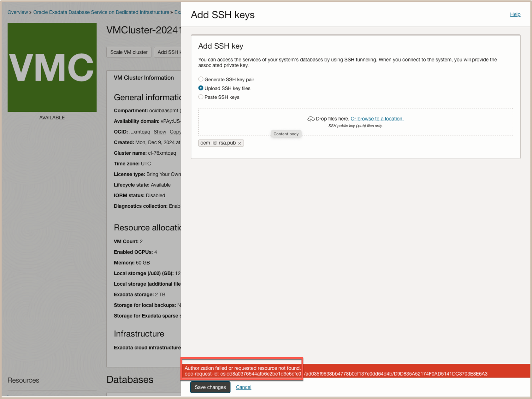
Task: Click the License type Bring Your Own text
Action: tap(147, 174)
